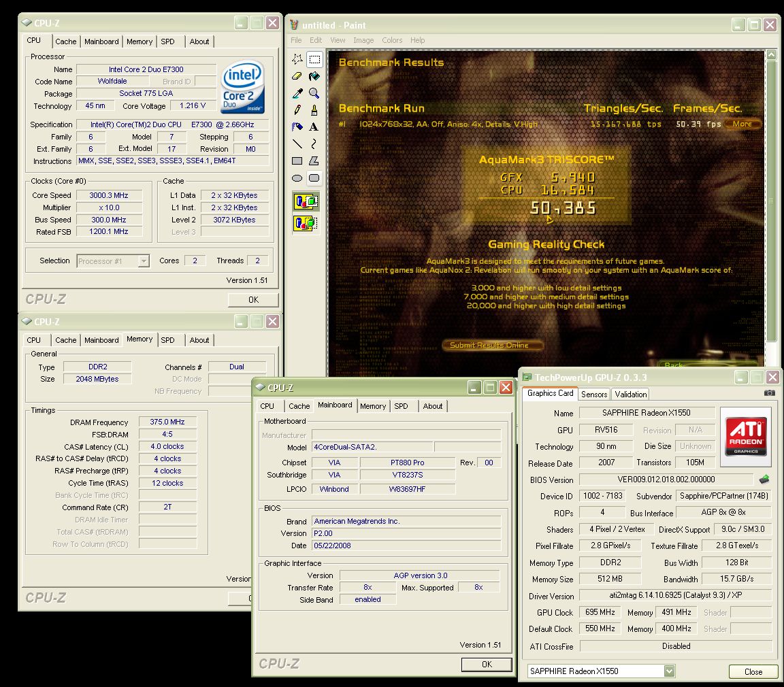Viewport: 784px width, 687px height.
Task: Click the DRAM Frequency value 375.0 MHz
Action: [x=167, y=422]
